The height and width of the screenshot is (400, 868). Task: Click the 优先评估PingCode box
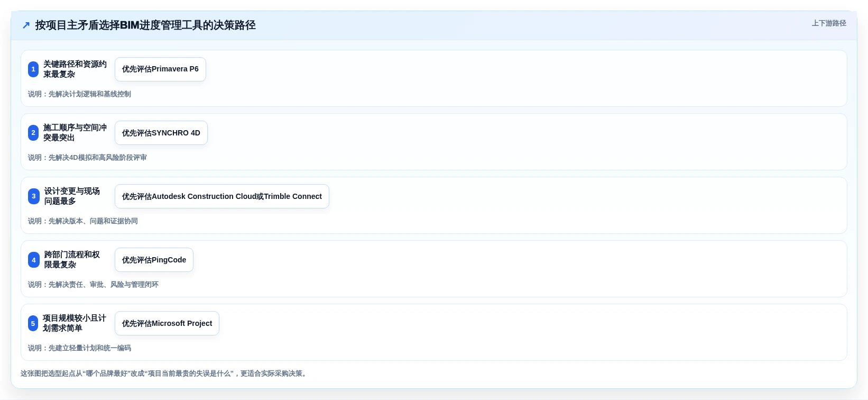point(154,260)
